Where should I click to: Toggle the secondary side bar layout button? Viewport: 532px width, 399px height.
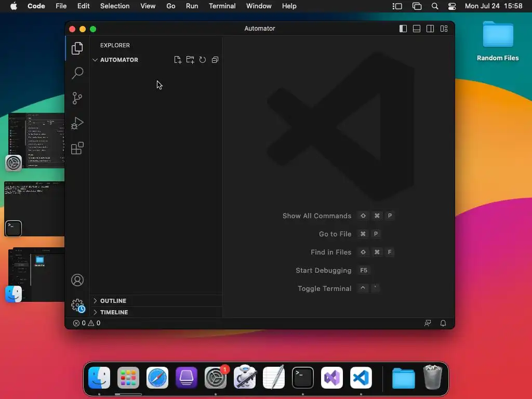pyautogui.click(x=430, y=29)
